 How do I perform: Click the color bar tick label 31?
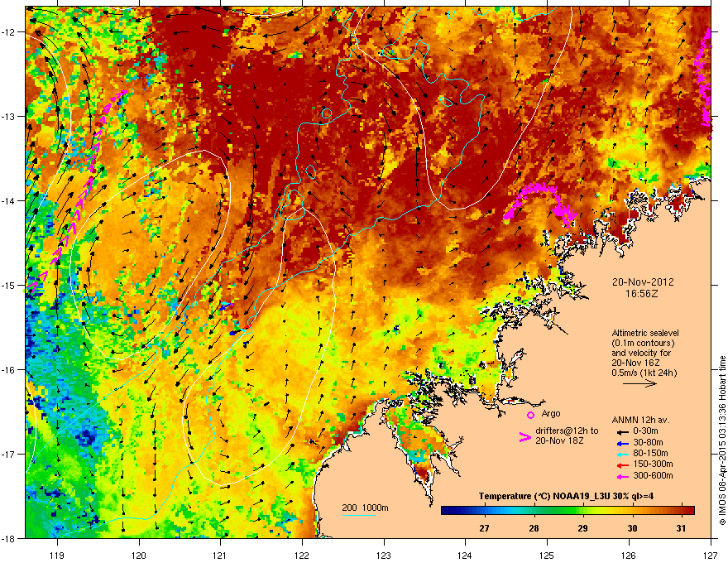681,528
